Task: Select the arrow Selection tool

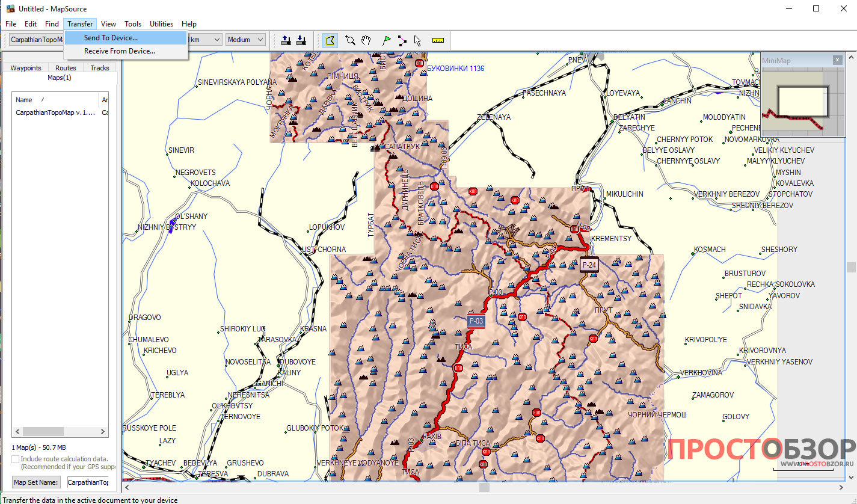Action: point(417,40)
